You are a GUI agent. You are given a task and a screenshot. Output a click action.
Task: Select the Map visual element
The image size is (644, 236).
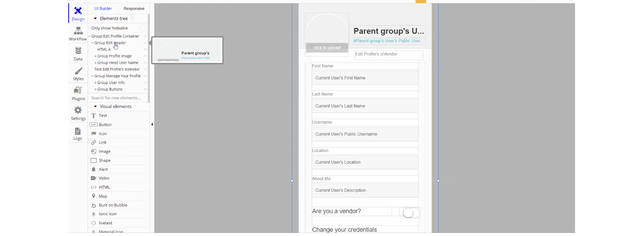tap(103, 196)
